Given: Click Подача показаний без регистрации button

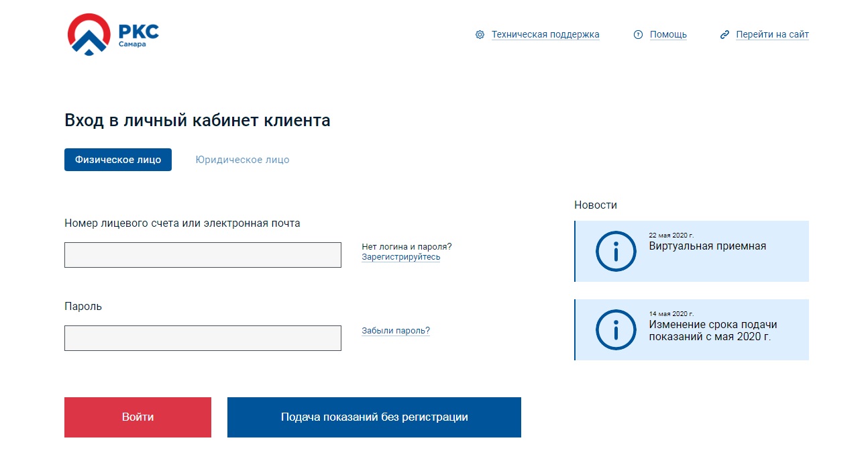Looking at the screenshot, I should (374, 417).
